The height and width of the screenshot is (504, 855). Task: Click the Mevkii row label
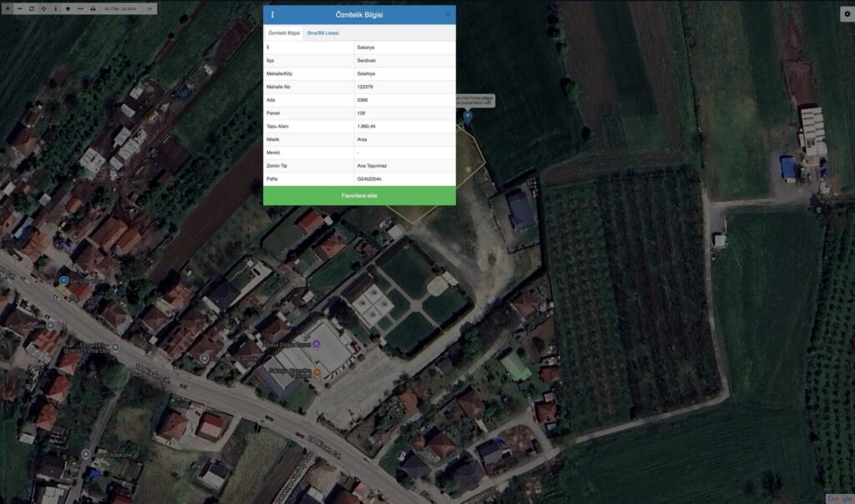pos(273,152)
